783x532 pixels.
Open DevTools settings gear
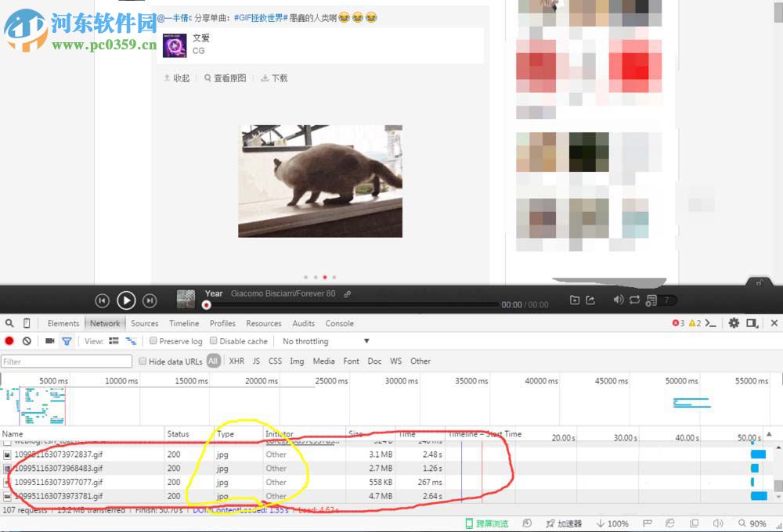[734, 322]
